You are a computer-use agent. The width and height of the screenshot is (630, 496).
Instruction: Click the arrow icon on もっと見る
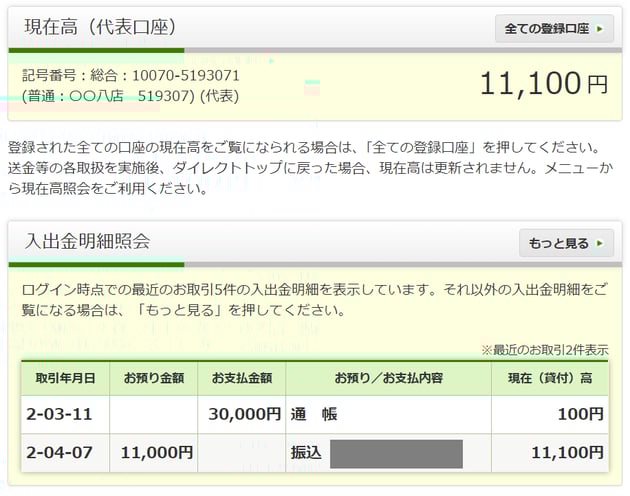[x=599, y=243]
